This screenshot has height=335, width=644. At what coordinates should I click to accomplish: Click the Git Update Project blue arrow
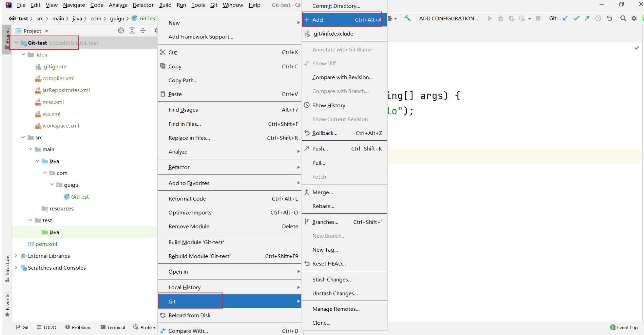click(565, 18)
